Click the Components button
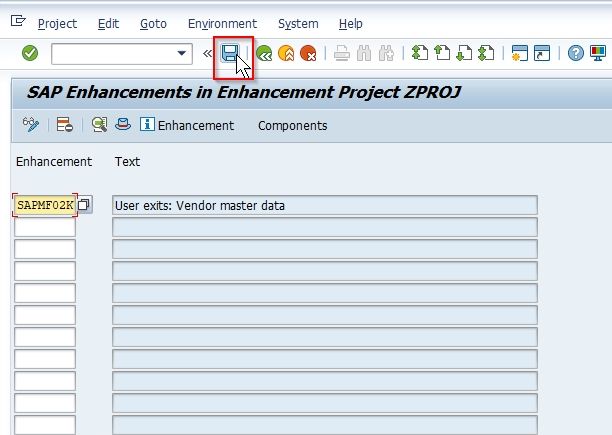Viewport: 612px width, 435px height. [x=293, y=126]
